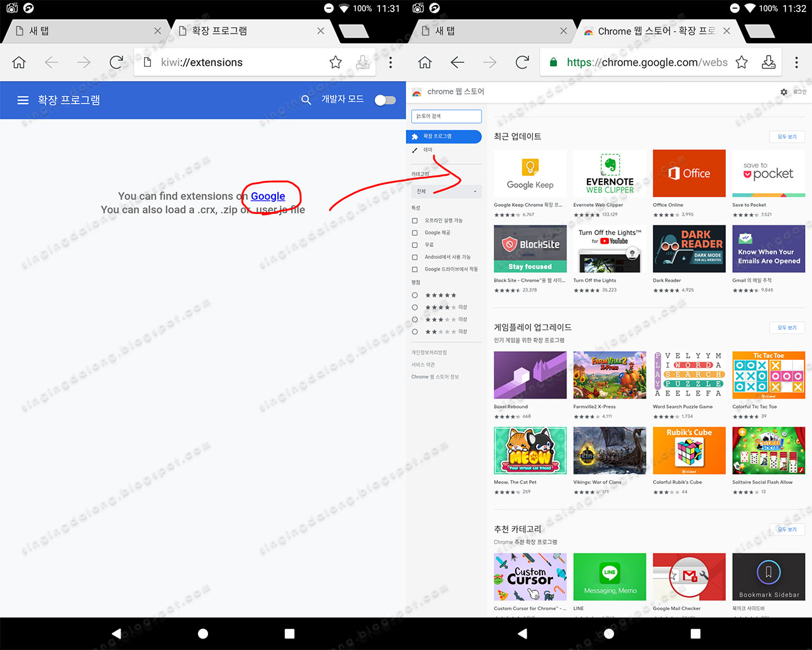Select 테마 in the web store sidebar
Viewport: 812px width, 650px height.
click(427, 149)
